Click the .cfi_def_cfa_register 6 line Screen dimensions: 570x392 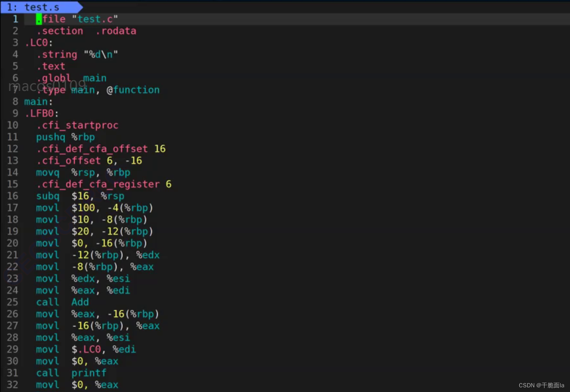click(x=104, y=184)
